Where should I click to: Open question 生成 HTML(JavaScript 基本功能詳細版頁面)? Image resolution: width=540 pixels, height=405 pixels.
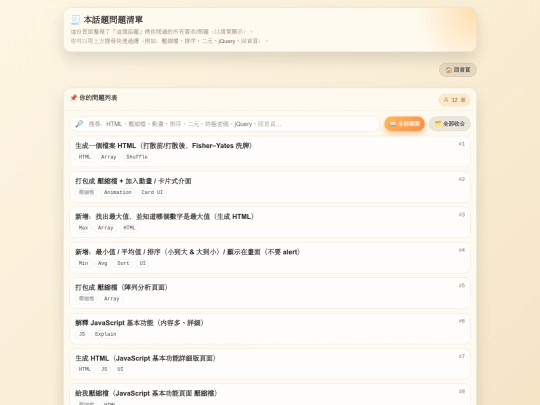tap(270, 364)
